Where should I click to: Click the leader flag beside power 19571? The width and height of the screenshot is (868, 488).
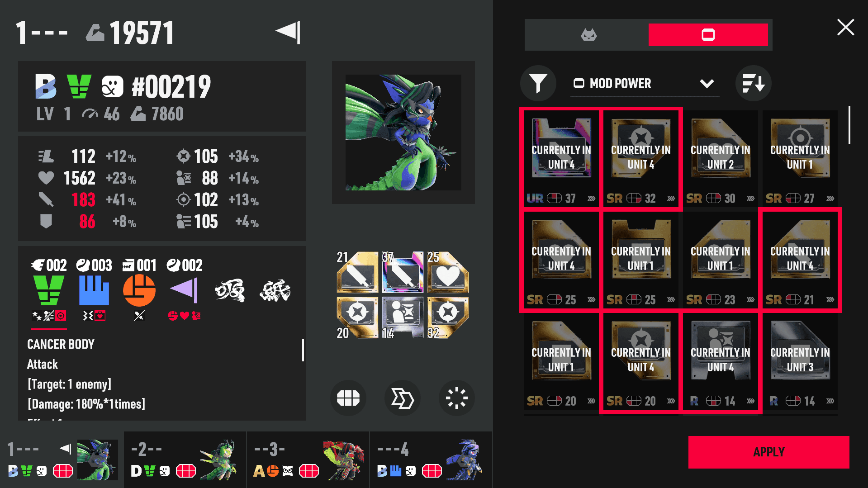[288, 32]
